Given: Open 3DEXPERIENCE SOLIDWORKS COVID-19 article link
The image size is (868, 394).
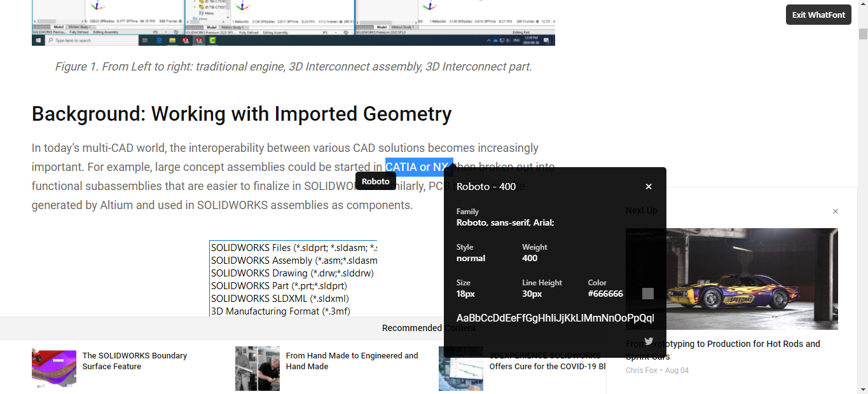Looking at the screenshot, I should (x=547, y=361).
